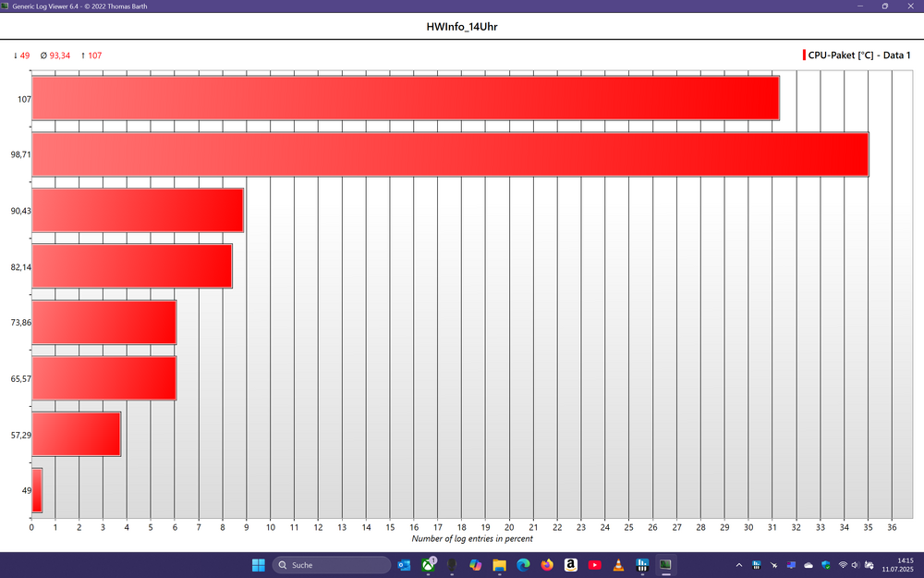Viewport: 924px width, 578px height.
Task: Open the Wi-Fi network tray icon
Action: click(x=843, y=565)
